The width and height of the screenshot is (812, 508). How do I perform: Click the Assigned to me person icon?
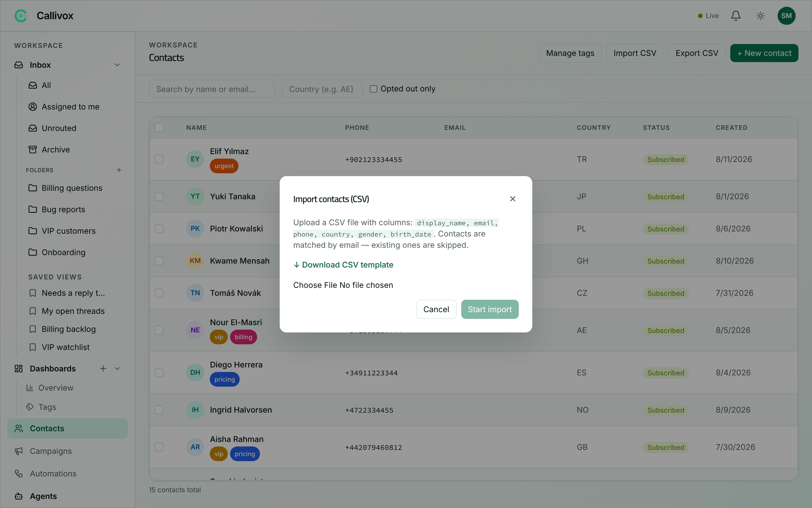[x=32, y=107]
